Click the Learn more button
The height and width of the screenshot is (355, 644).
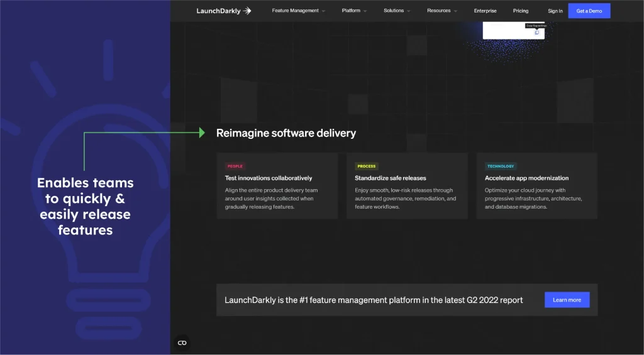click(x=567, y=300)
